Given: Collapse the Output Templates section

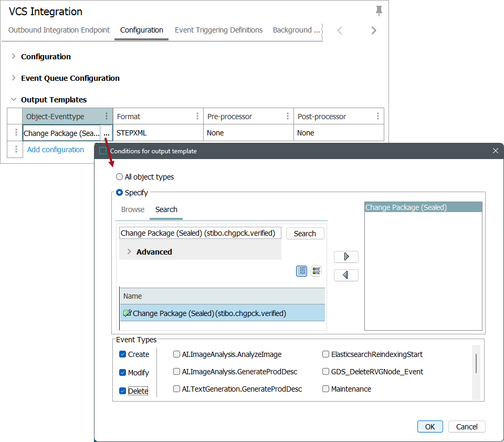Looking at the screenshot, I should tap(14, 100).
